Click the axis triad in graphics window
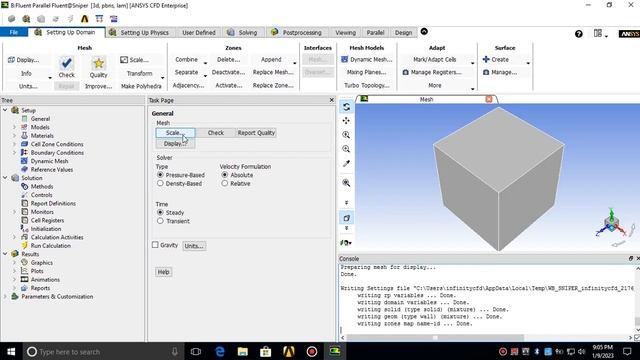The image size is (640, 360). [611, 224]
